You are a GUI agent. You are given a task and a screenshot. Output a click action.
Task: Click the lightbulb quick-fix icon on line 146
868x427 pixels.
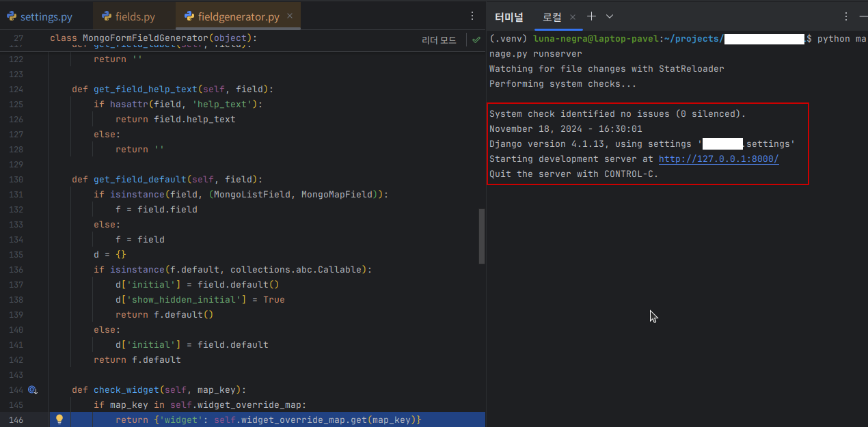(59, 419)
